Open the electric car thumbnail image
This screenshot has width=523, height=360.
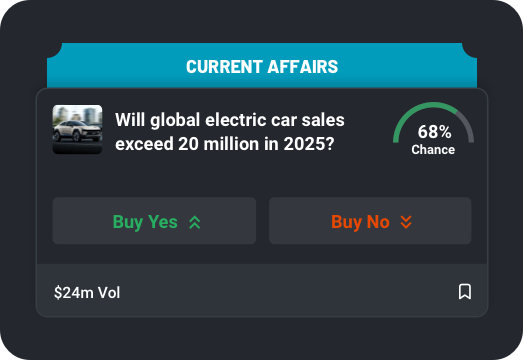(77, 129)
